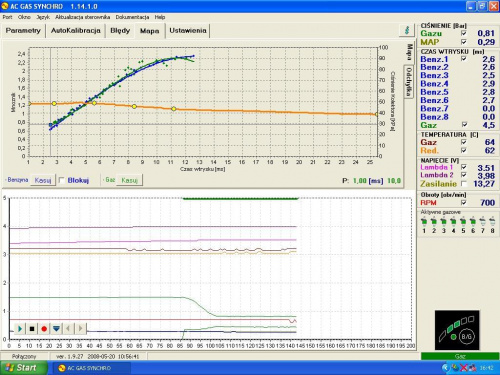The width and height of the screenshot is (500, 375).
Task: Switch to the AutoKalibracja tab
Action: (76, 31)
